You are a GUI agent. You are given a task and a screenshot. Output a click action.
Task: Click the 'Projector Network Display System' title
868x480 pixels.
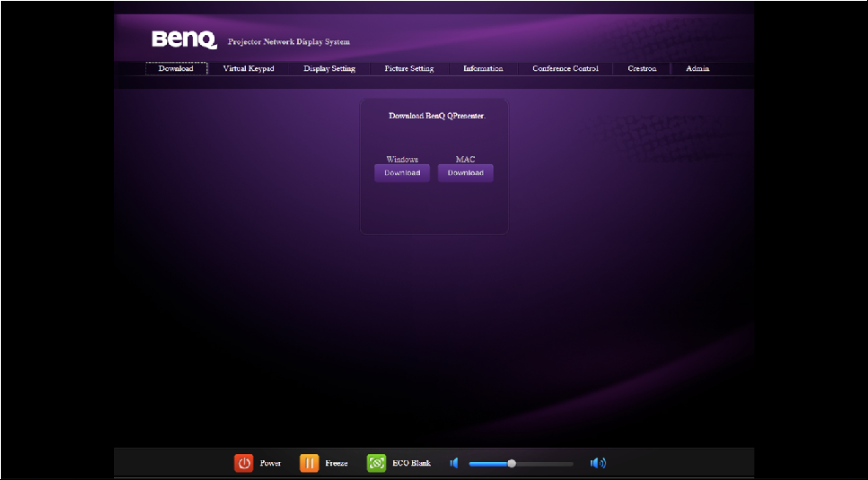coord(289,42)
